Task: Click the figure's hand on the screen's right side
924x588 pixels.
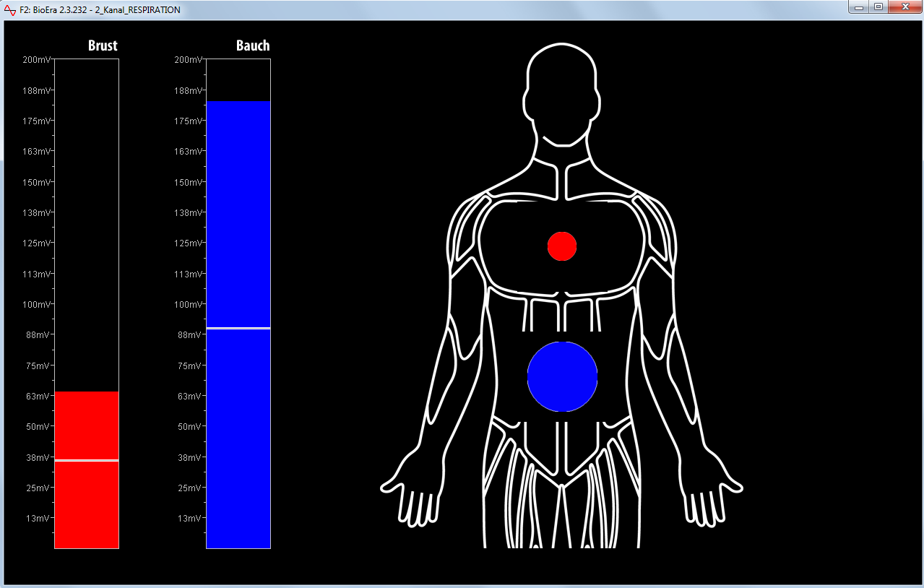Action: [x=714, y=497]
